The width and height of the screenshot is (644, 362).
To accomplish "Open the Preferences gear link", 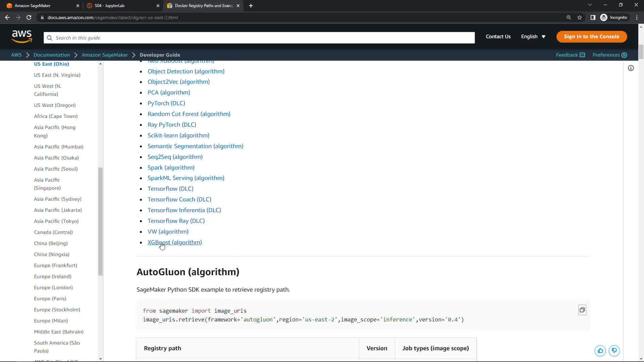I will [609, 55].
